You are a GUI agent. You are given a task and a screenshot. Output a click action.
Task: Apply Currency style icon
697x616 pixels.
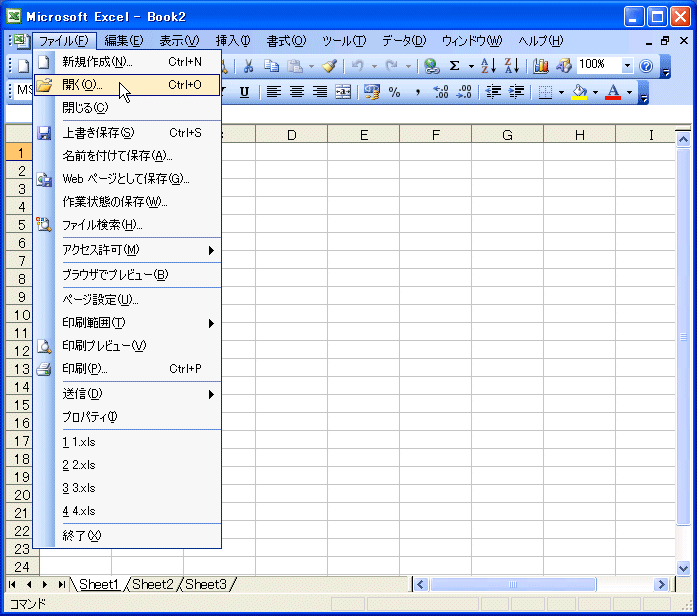[x=372, y=92]
